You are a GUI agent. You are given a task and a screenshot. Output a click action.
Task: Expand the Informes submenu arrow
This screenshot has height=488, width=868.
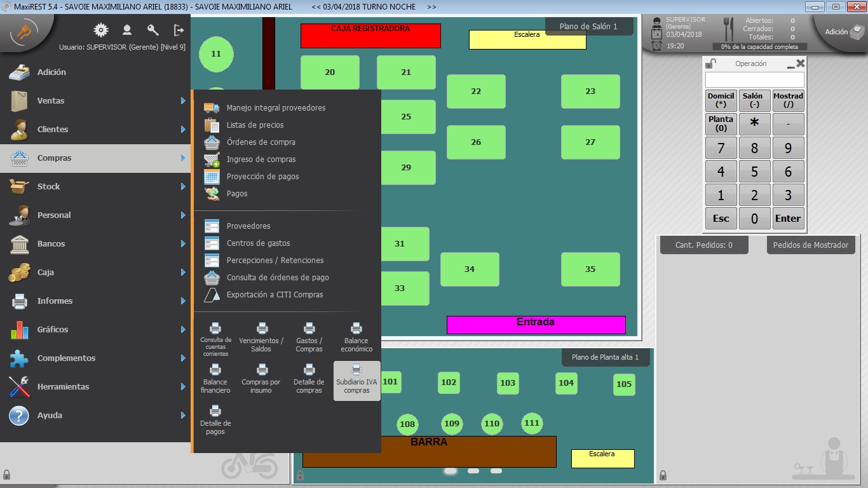click(183, 301)
